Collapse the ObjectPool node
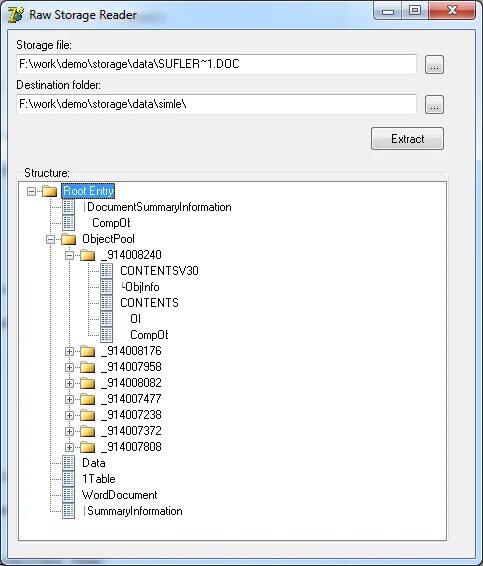This screenshot has width=483, height=566. (x=51, y=239)
